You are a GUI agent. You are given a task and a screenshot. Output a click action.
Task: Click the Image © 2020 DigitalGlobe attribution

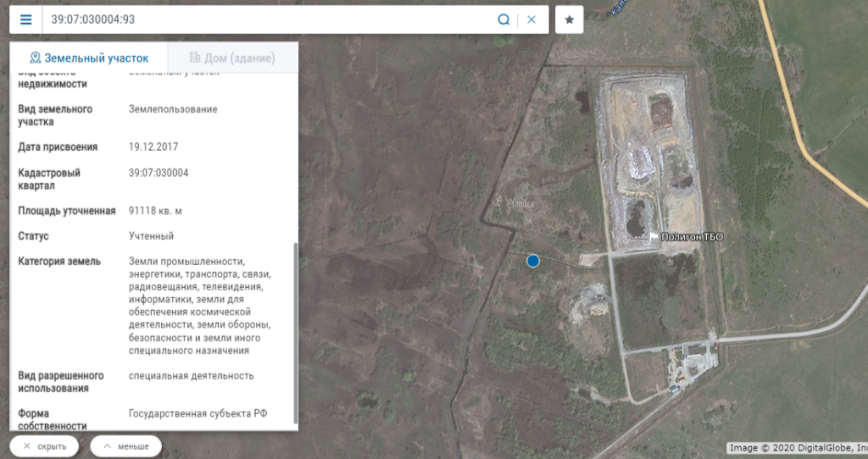pos(798,448)
